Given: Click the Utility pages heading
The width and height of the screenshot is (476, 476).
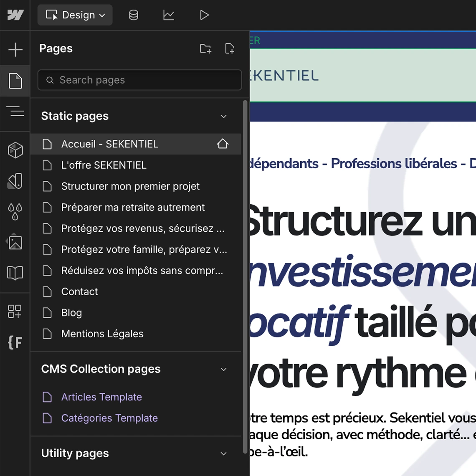Looking at the screenshot, I should (x=75, y=453).
